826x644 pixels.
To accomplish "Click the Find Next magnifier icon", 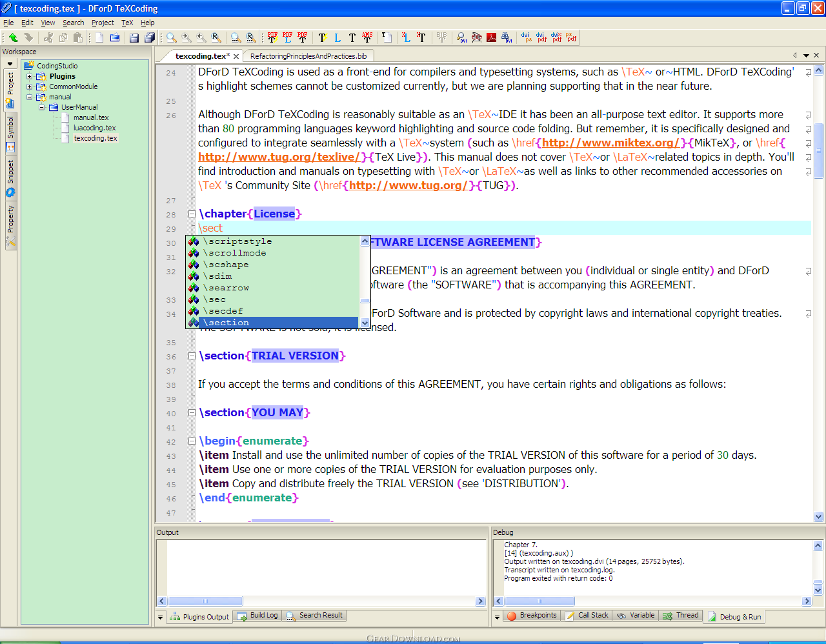I will [186, 37].
